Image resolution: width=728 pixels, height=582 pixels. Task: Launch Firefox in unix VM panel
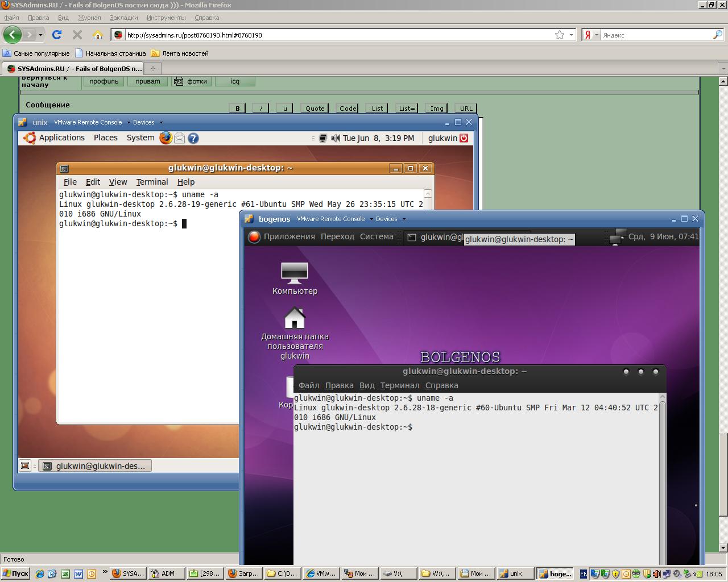point(166,138)
